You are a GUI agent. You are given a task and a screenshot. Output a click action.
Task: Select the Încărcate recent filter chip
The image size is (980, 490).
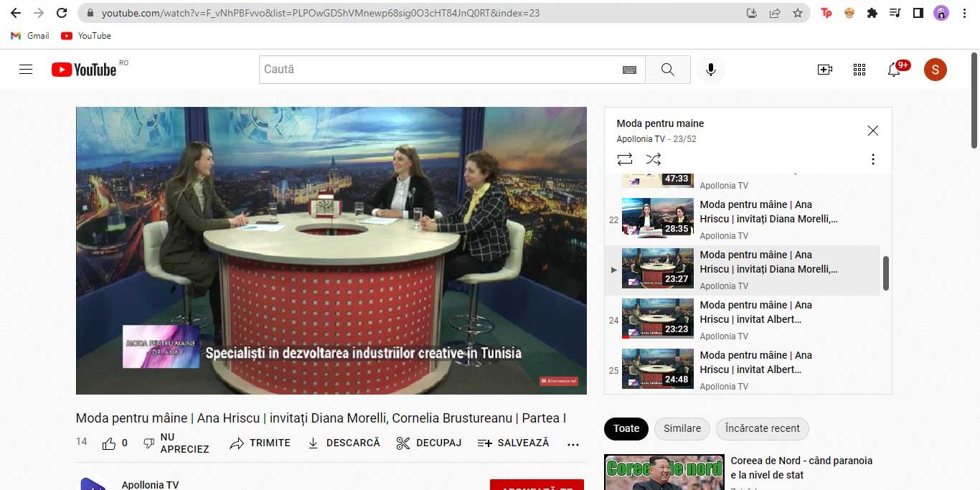763,428
